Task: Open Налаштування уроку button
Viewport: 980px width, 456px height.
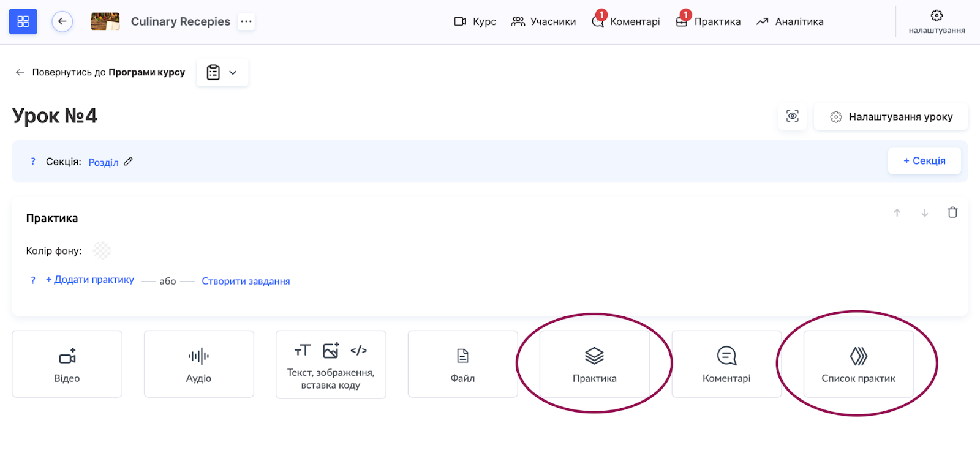Action: (891, 116)
